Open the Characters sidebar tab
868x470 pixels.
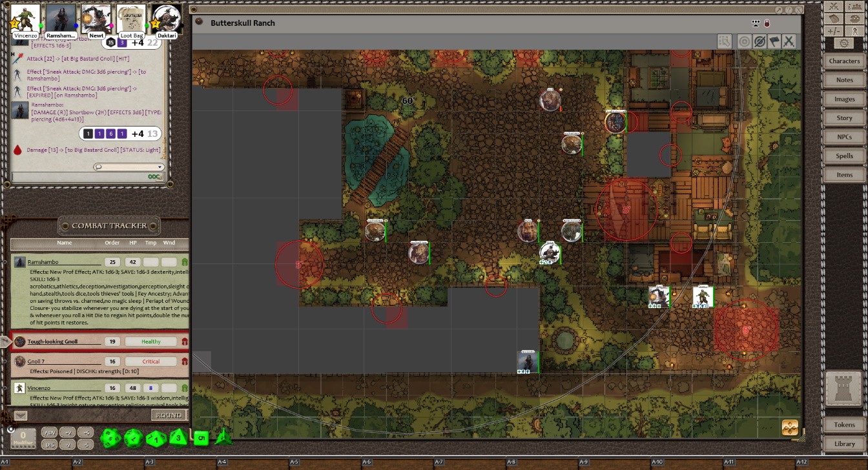coord(844,61)
